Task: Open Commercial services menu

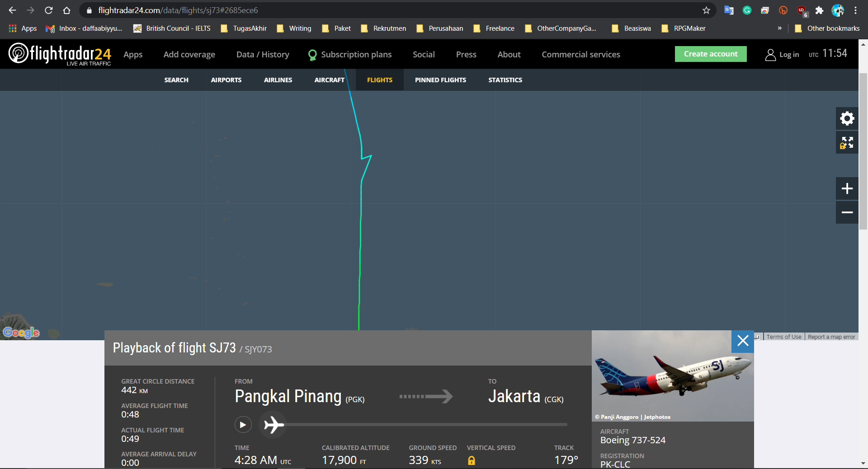Action: 581,55
